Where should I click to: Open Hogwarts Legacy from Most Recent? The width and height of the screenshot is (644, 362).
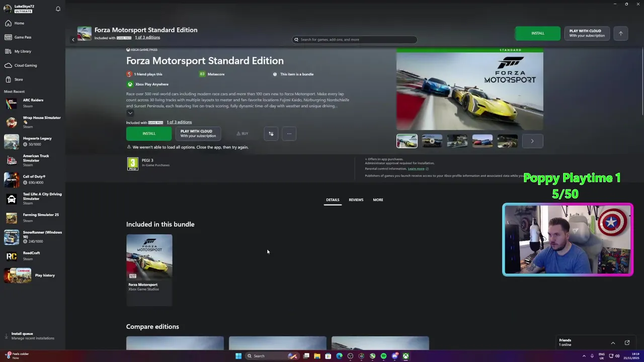[32, 141]
